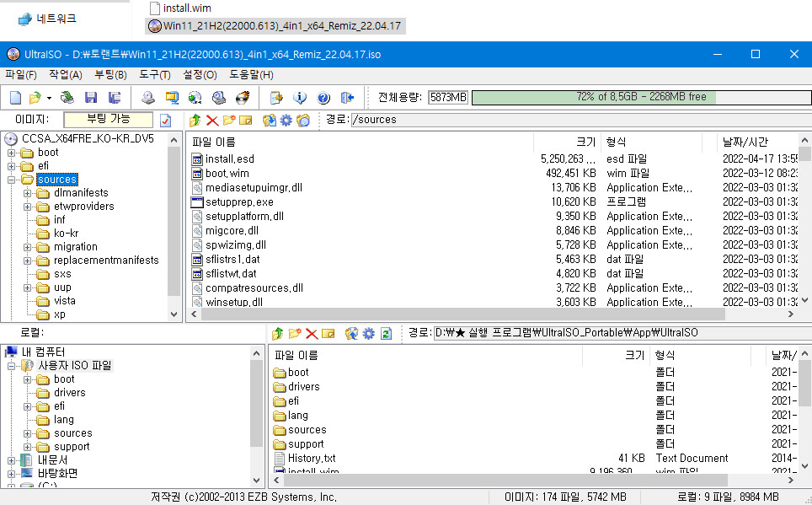Click rename icon in image toolbar

pyautogui.click(x=245, y=121)
